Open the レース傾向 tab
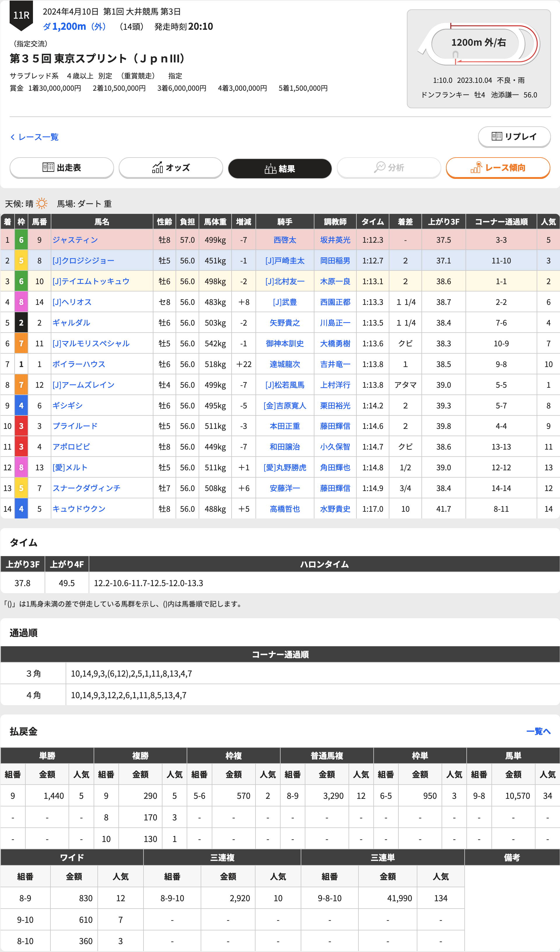 coord(498,167)
